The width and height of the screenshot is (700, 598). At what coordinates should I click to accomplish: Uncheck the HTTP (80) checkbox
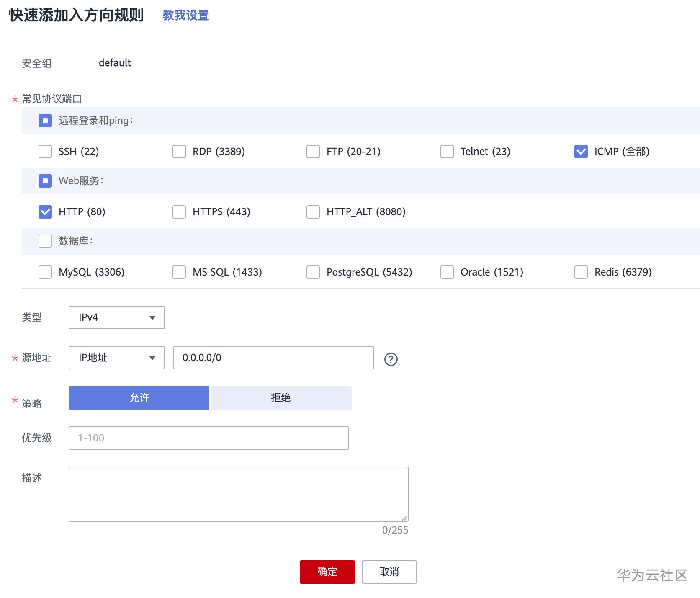tap(45, 212)
